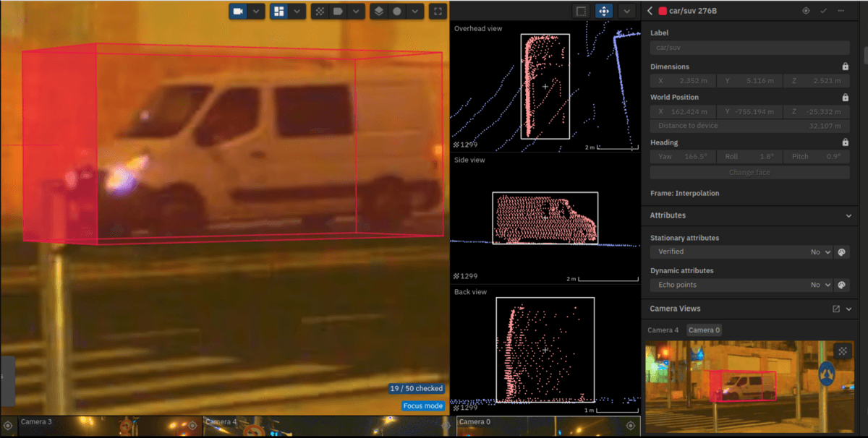The height and width of the screenshot is (438, 868).
Task: Select the Camera 0 tab
Action: 703,330
